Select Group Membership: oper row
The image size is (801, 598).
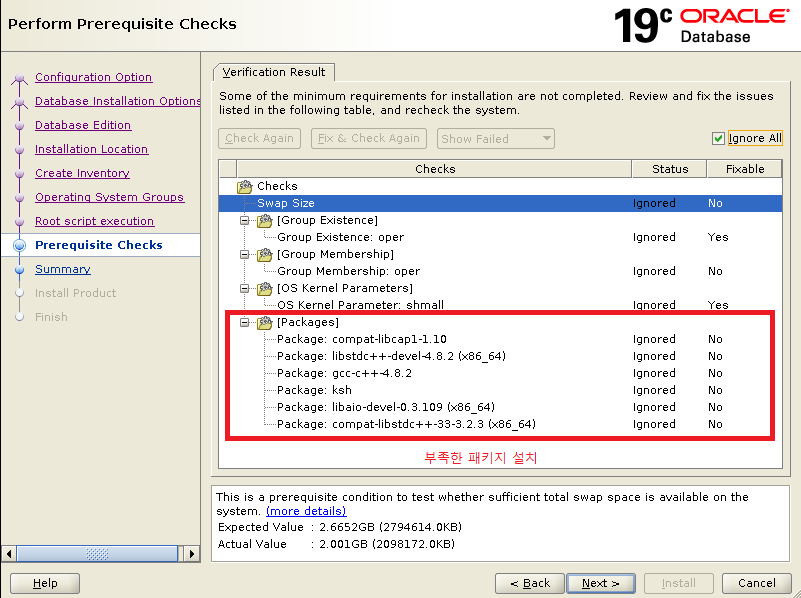click(501, 271)
